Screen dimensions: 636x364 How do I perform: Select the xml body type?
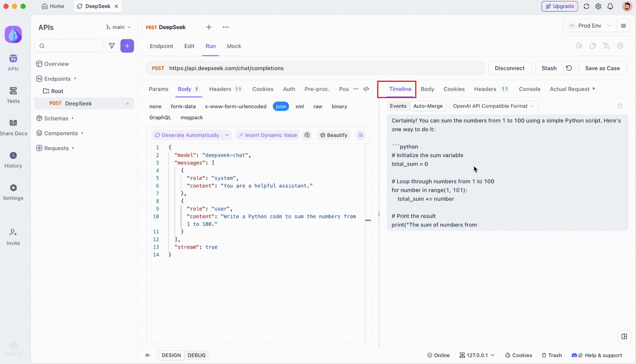tap(300, 106)
